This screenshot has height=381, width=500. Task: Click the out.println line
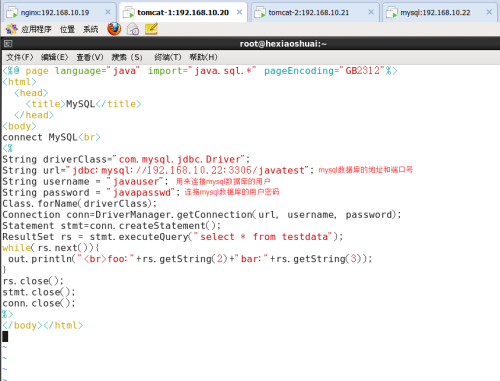point(190,259)
